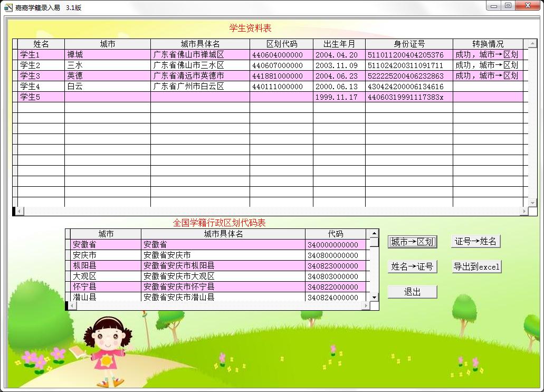Click the 潜山县 city cell in code table
544x392 pixels.
[x=106, y=297]
